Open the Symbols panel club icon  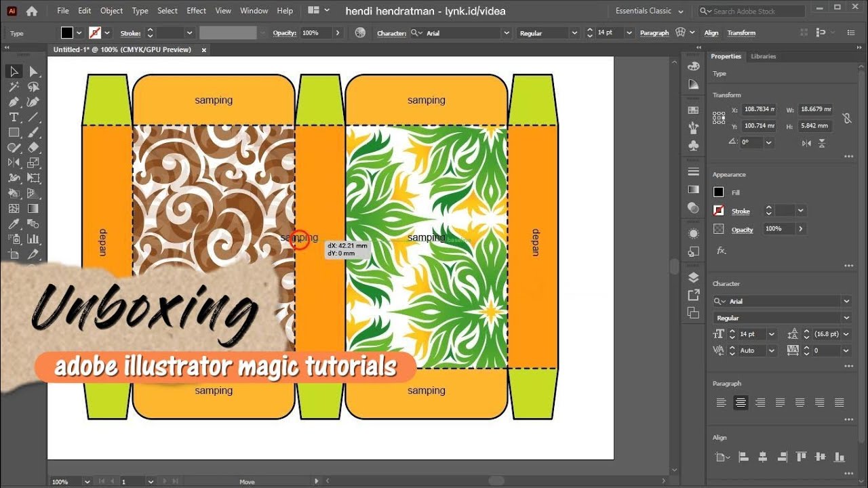693,145
